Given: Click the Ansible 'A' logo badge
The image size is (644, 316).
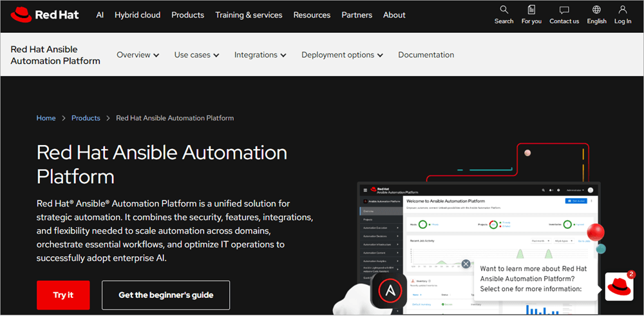Looking at the screenshot, I should pyautogui.click(x=390, y=291).
